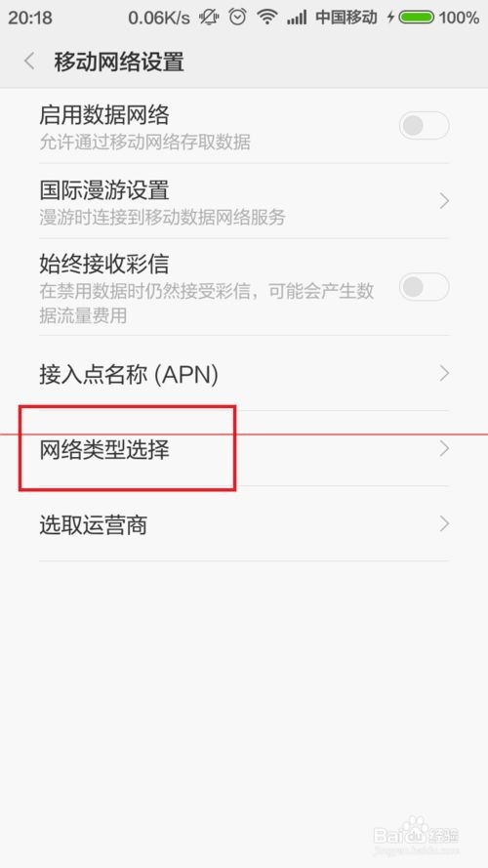The width and height of the screenshot is (488, 868).
Task: Tap the 20:18 clock in status bar
Action: pyautogui.click(x=30, y=18)
